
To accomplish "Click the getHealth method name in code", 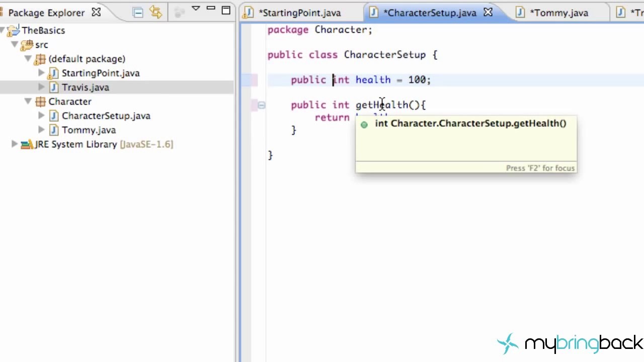I will (381, 105).
